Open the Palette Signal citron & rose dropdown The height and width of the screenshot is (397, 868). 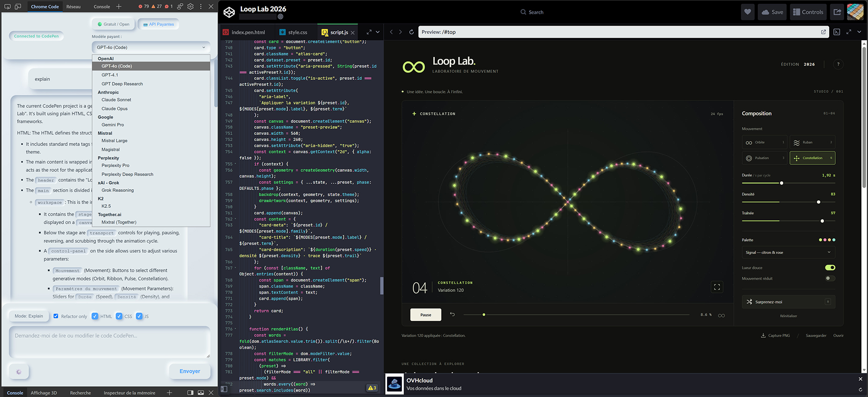[789, 252]
